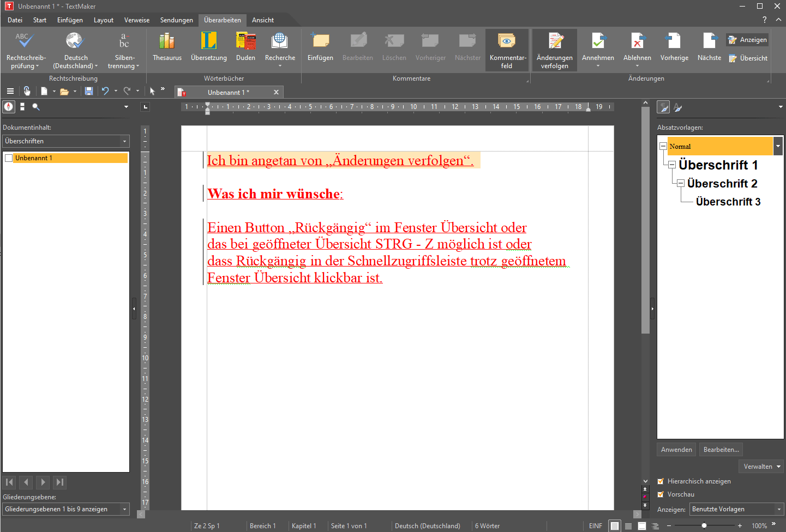The width and height of the screenshot is (786, 532).
Task: Click the zoom in plus button
Action: pyautogui.click(x=740, y=526)
